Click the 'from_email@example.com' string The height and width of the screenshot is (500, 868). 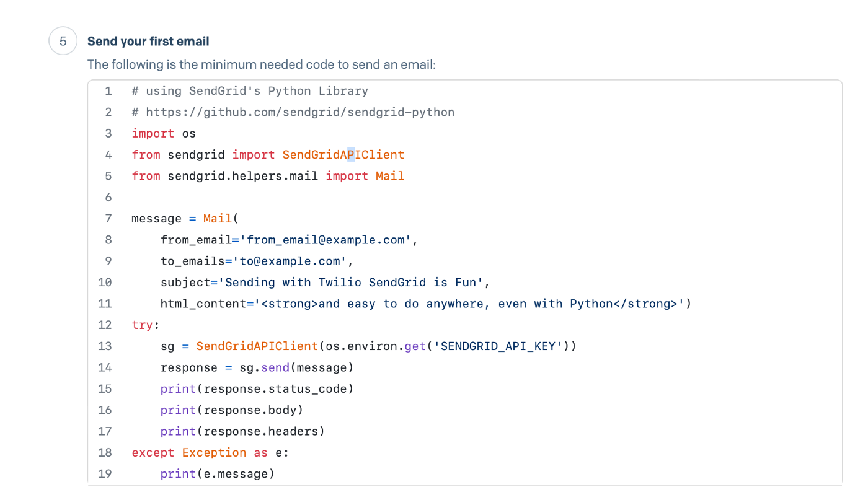click(325, 240)
